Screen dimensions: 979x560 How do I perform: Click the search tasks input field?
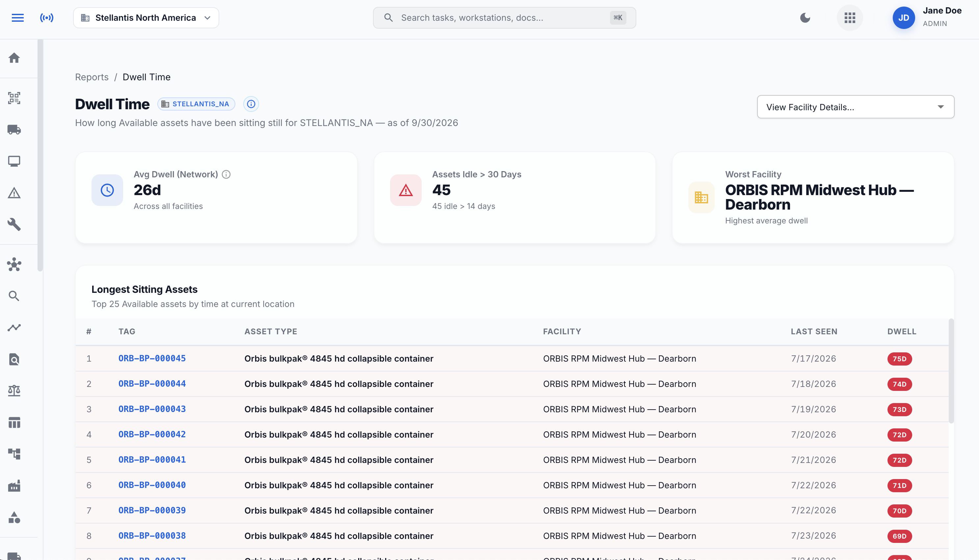coord(504,18)
